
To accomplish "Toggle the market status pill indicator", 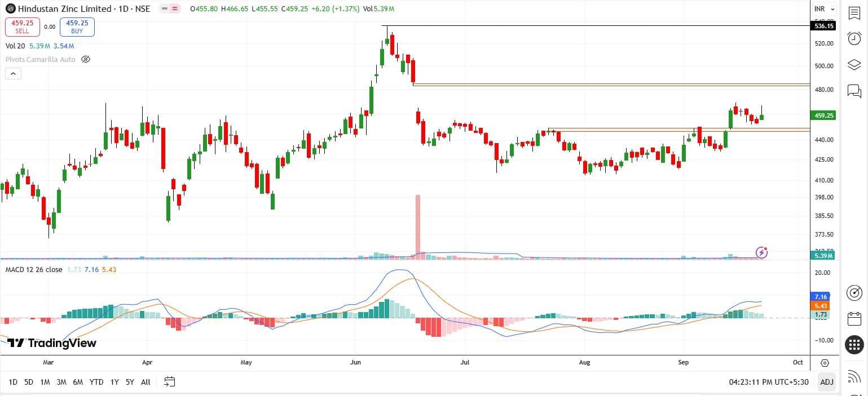I will (169, 9).
